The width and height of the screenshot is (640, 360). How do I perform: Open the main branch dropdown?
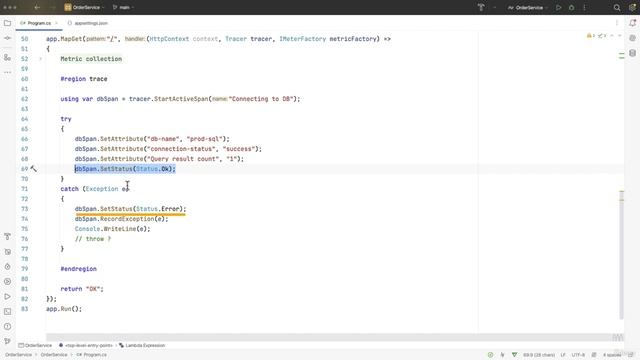[124, 7]
